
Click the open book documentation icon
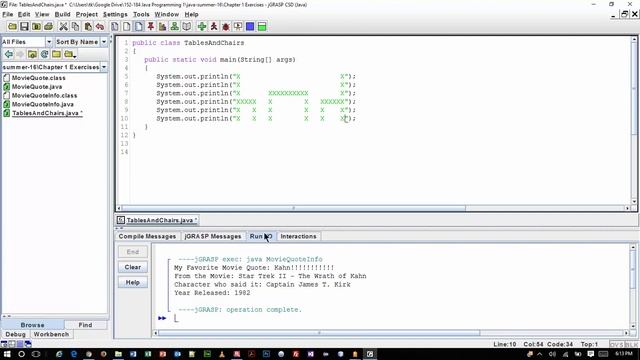click(187, 27)
